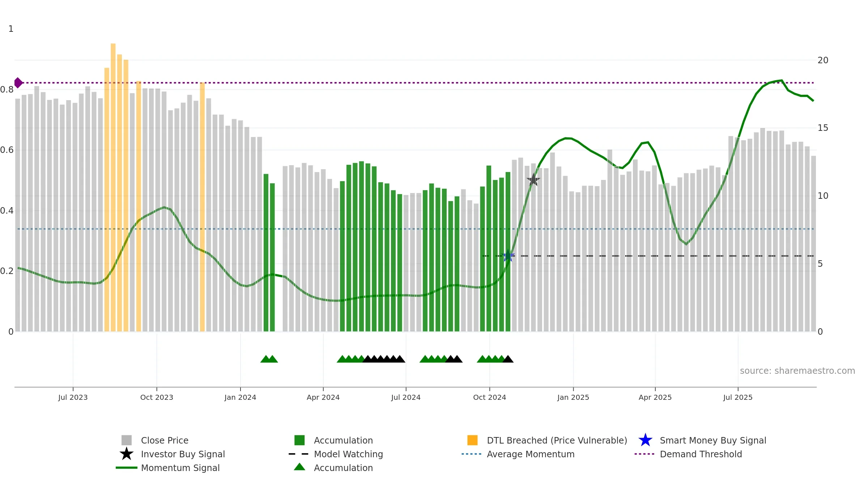Click the Jul 2024 axis label
The height and width of the screenshot is (488, 868).
406,397
